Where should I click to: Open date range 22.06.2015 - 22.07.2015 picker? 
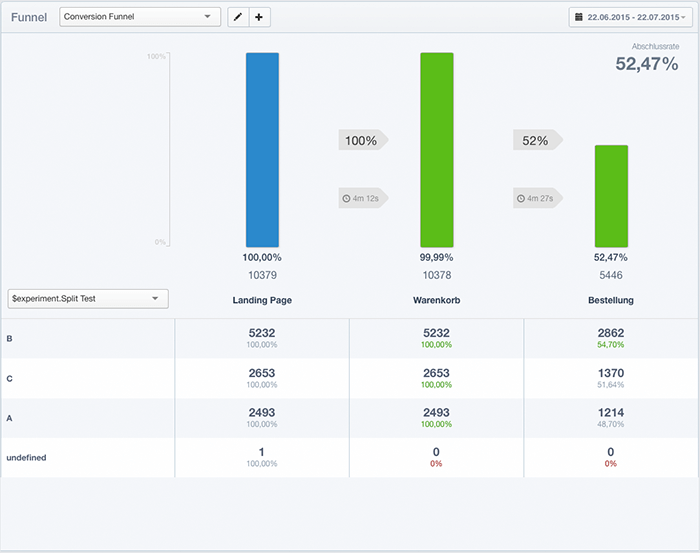630,17
